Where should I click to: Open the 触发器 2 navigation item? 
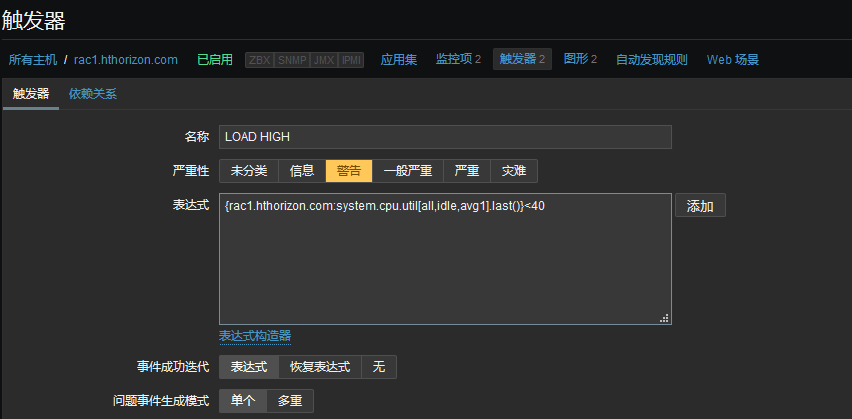(522, 59)
